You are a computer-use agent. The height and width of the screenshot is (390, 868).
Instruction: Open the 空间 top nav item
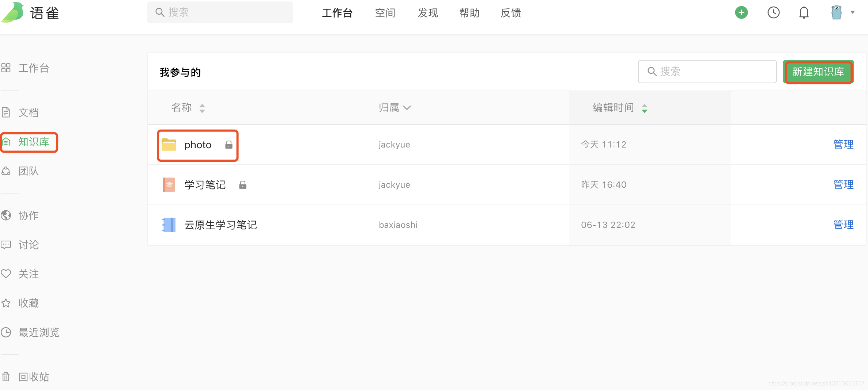[385, 13]
